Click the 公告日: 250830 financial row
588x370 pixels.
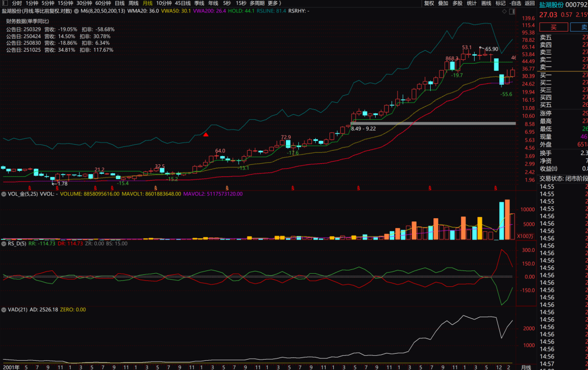click(58, 43)
